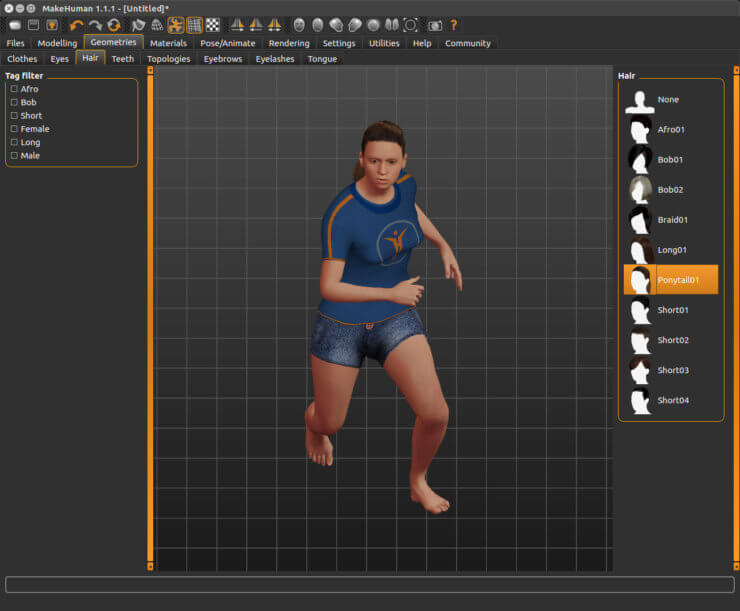Toggle the grid display toolbar icon
This screenshot has height=611, width=740.
click(194, 25)
